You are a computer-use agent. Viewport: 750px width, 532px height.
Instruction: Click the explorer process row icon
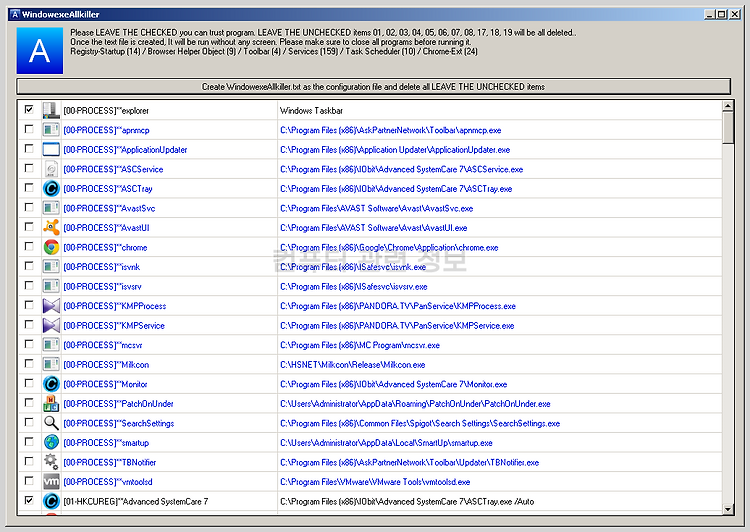pos(51,111)
